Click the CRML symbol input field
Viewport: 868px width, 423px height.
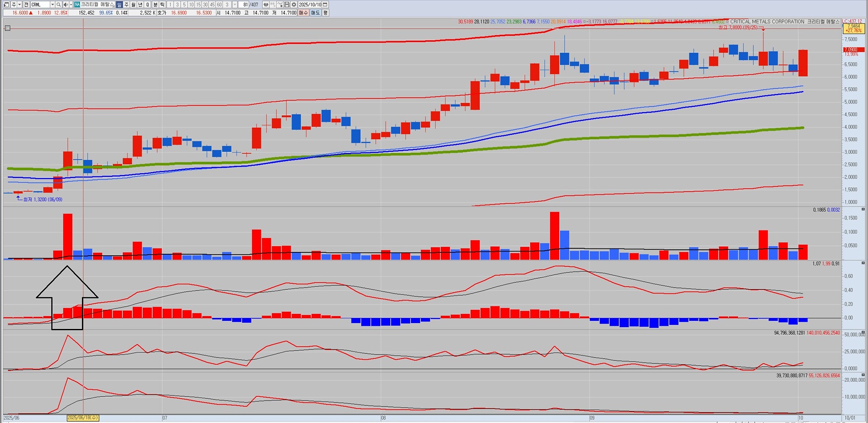coord(40,5)
